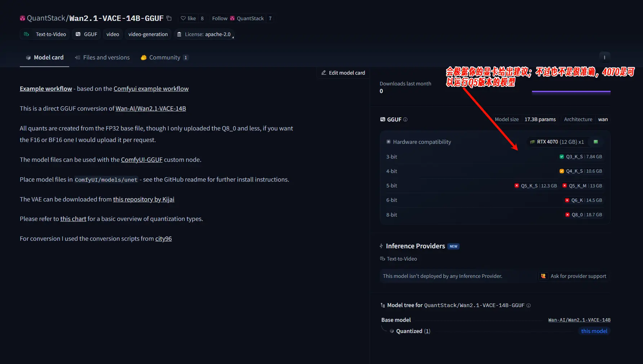Viewport: 643px width, 364px height.
Task: Click the QuantStack avatar icon beside the title
Action: (x=22, y=18)
